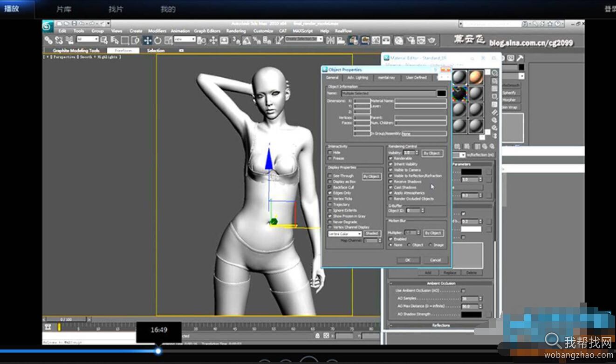Image resolution: width=616 pixels, height=364 pixels.
Task: Select the Bind to Space Warp tool
Action: click(69, 40)
